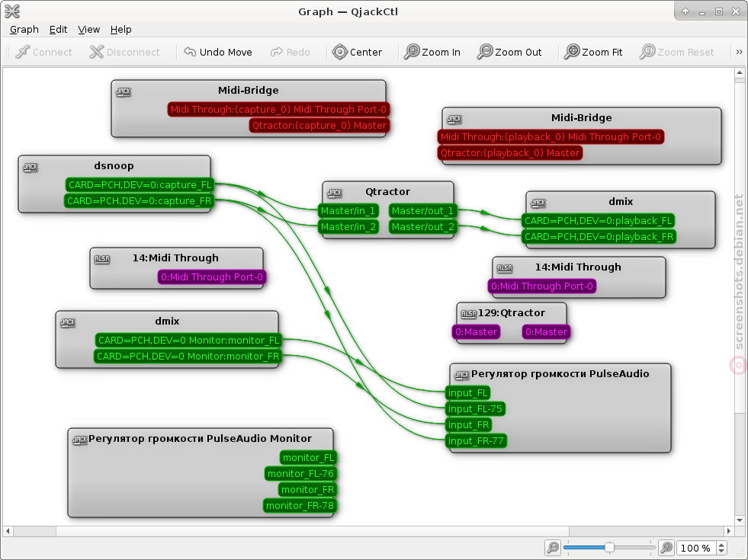Click JACK icon on dmix Monitor node

[x=68, y=322]
